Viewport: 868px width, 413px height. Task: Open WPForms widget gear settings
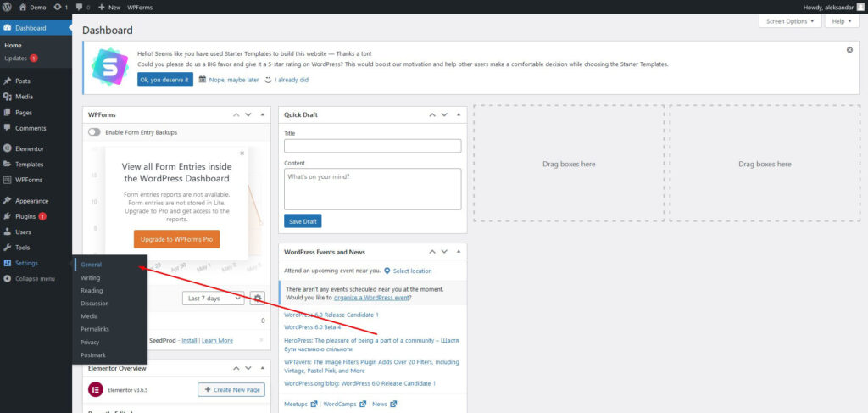[x=257, y=298]
